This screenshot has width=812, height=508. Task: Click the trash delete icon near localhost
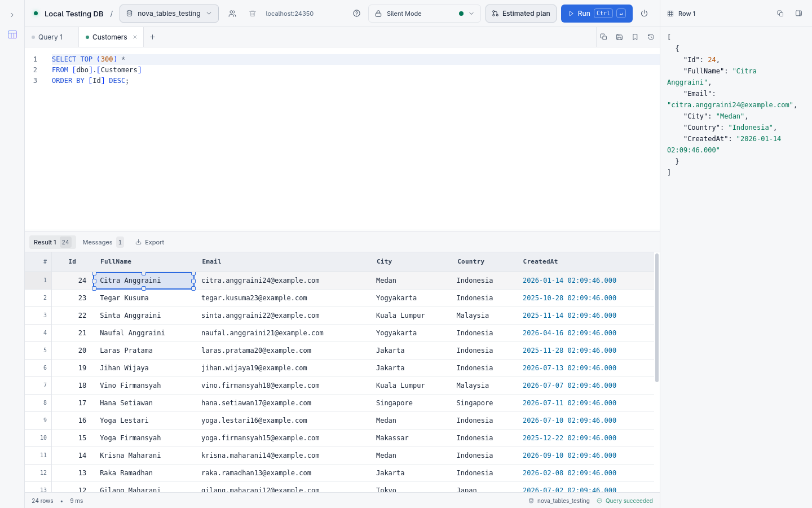click(x=253, y=14)
